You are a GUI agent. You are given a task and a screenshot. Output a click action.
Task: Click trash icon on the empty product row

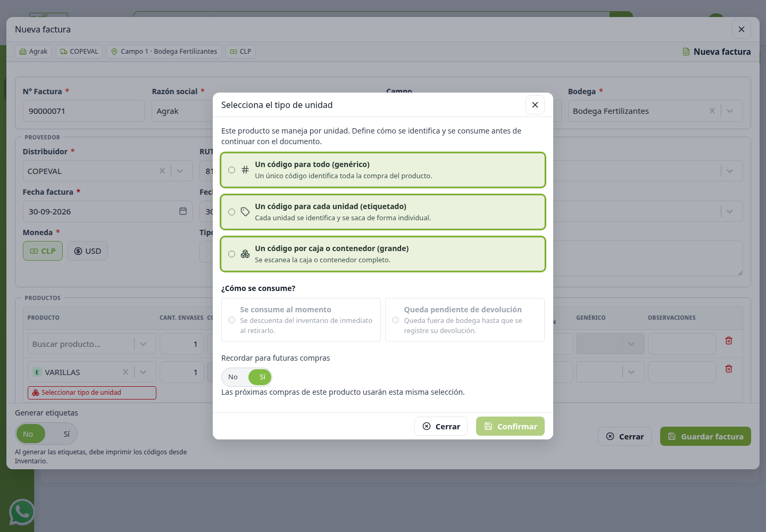[x=729, y=340]
